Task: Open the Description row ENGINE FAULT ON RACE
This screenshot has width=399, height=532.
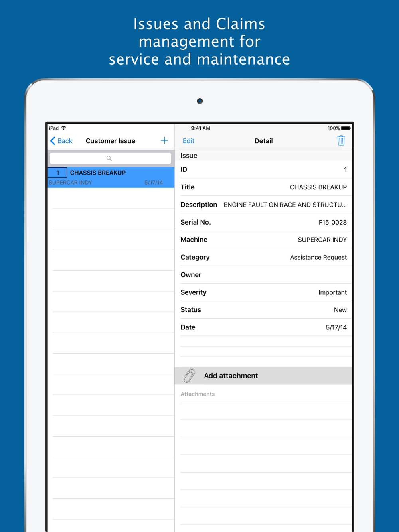Action: pyautogui.click(x=263, y=205)
